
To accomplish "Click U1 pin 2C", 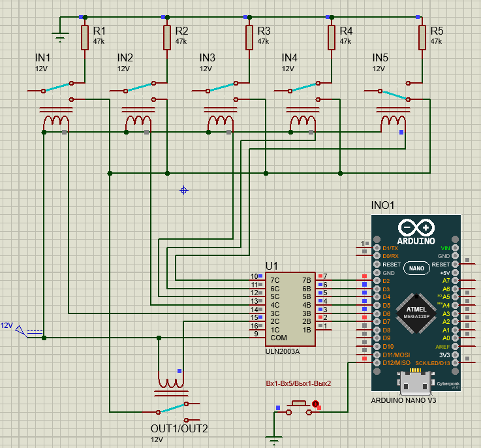I will click(258, 321).
